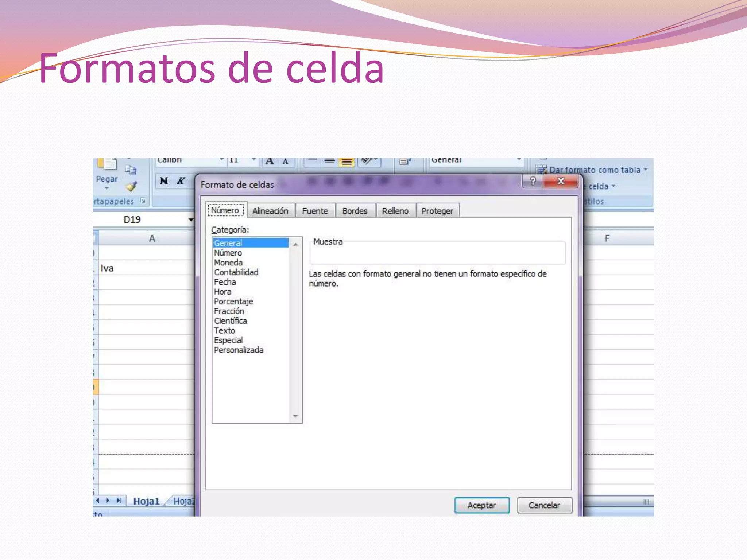Select Científica category

pyautogui.click(x=251, y=321)
